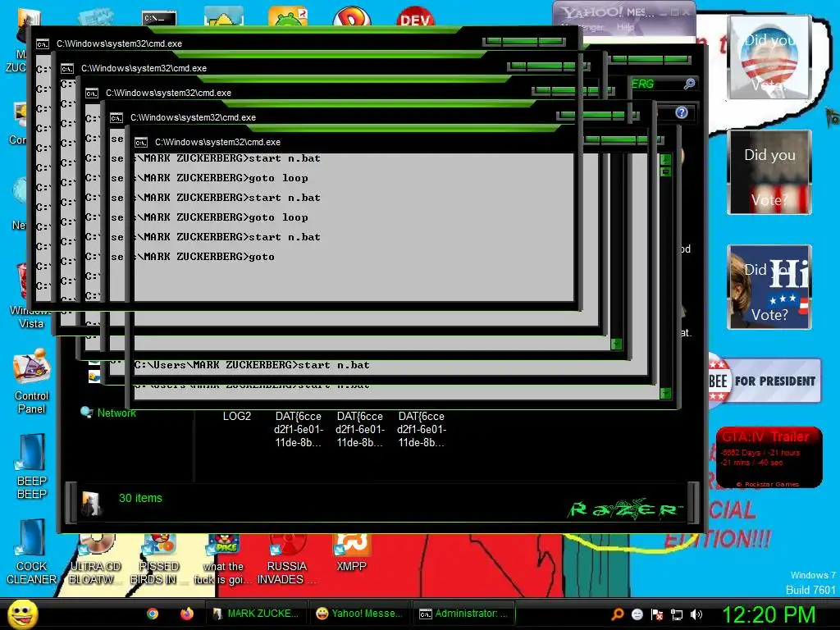Screen dimensions: 840x630
Task: Click the Explorer search magnifier icon
Action: (x=689, y=84)
